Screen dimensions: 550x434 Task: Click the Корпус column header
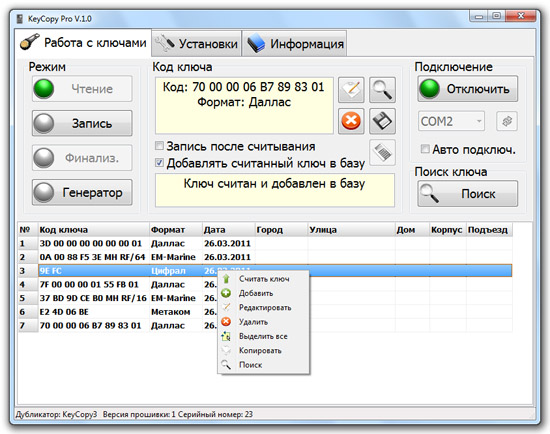[448, 230]
